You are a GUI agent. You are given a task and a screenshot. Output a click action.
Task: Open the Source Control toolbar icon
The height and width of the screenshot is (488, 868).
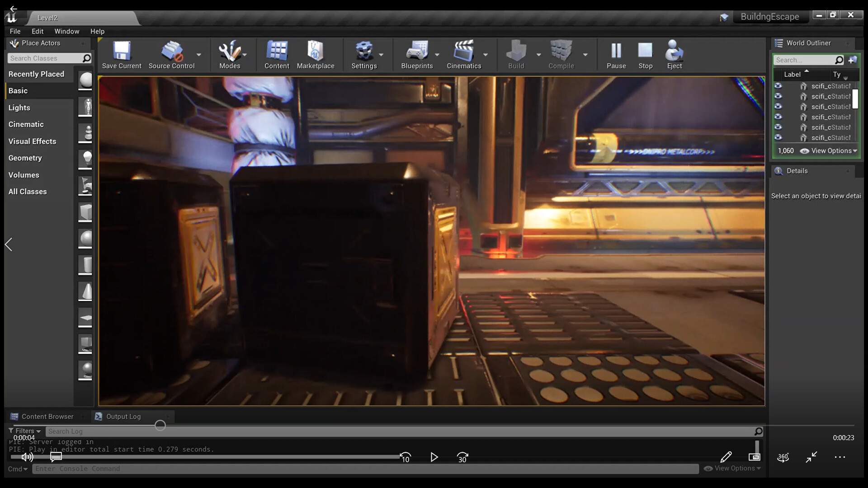[x=172, y=51]
